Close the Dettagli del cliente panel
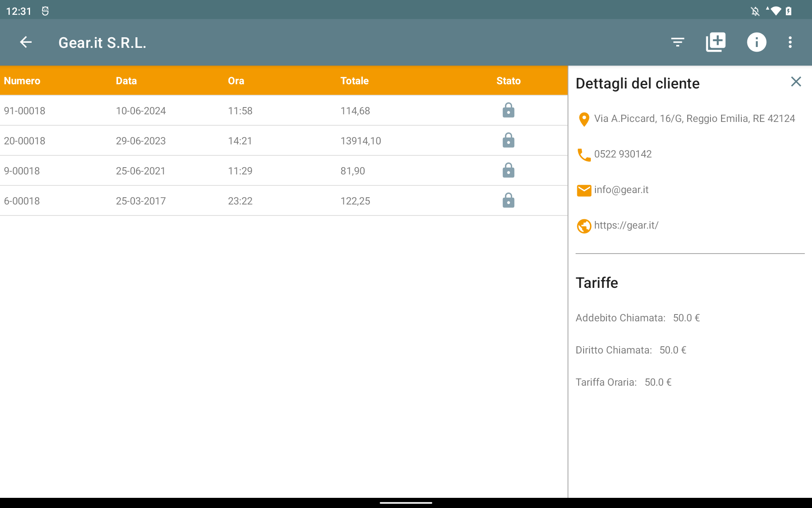 (796, 82)
